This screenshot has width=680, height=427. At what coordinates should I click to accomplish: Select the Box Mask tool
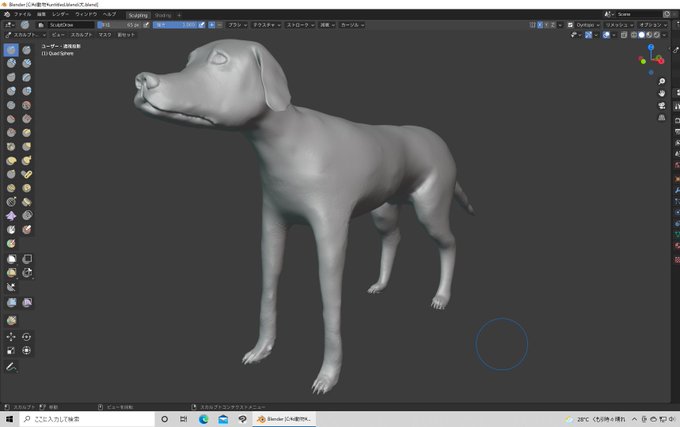click(x=11, y=259)
